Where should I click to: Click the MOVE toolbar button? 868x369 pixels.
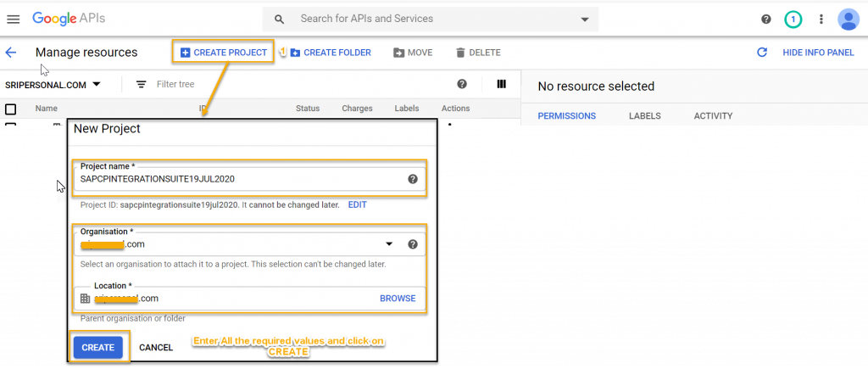click(x=413, y=53)
